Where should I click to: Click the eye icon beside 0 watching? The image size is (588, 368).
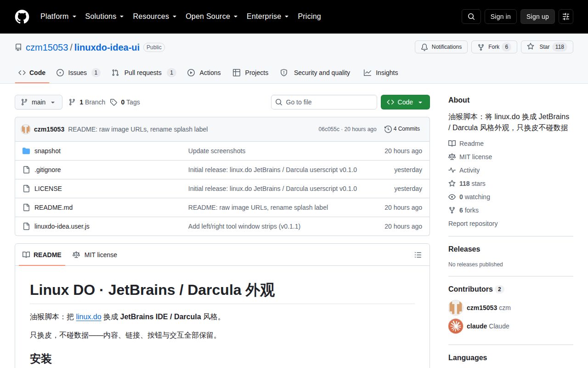(452, 197)
